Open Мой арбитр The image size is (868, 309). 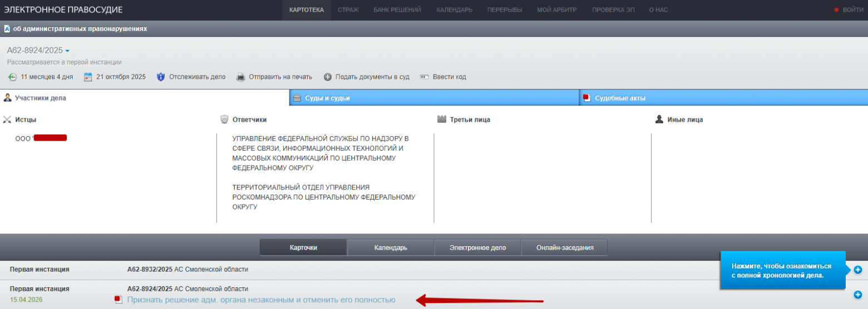coord(557,10)
